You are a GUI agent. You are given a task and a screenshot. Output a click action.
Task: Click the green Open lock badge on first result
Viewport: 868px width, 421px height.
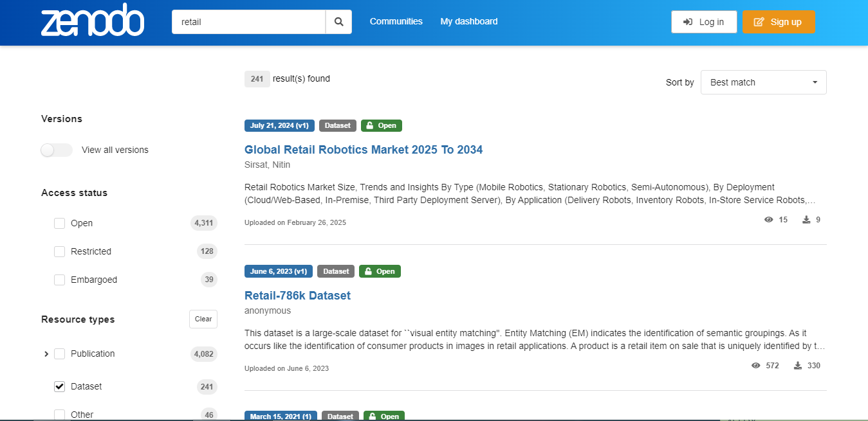click(381, 125)
